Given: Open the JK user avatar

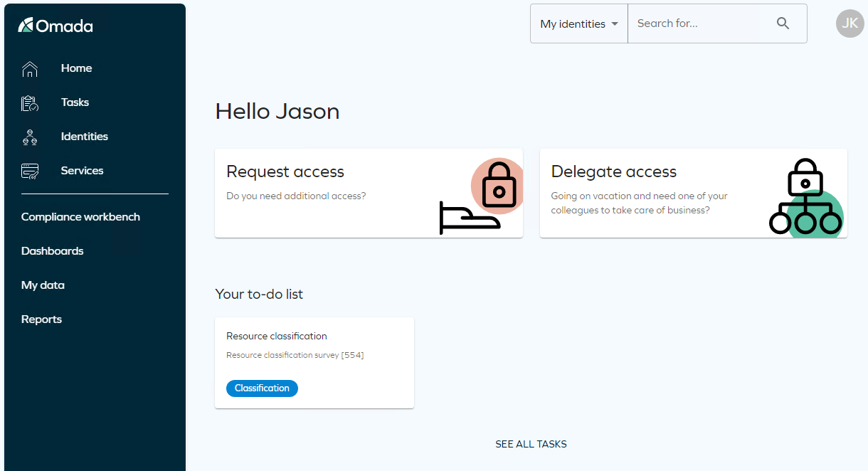Looking at the screenshot, I should (x=850, y=23).
